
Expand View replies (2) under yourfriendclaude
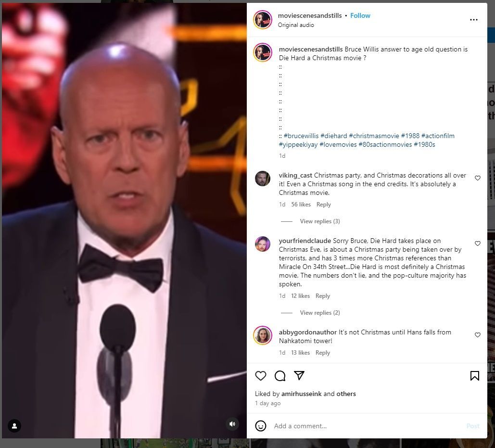pos(320,313)
